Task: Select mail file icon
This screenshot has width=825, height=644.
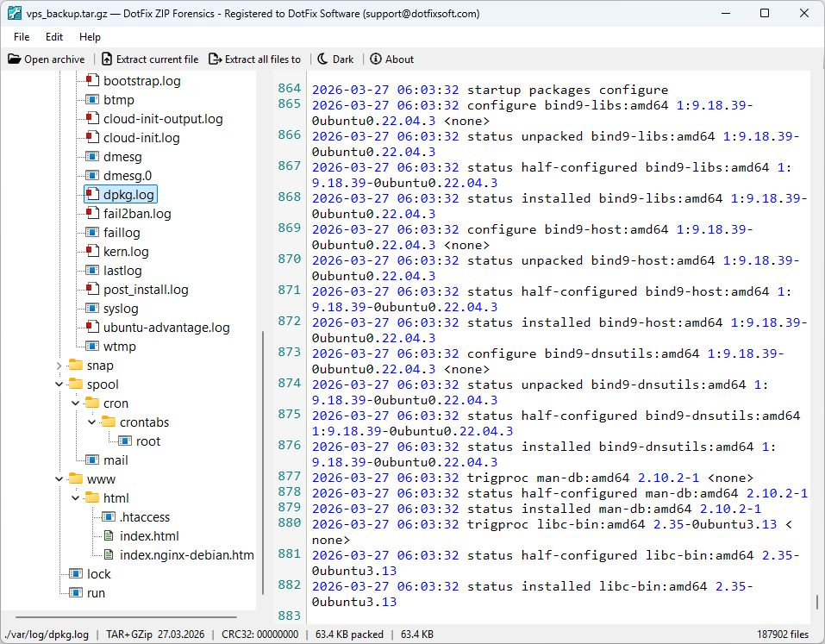Action: (x=92, y=460)
